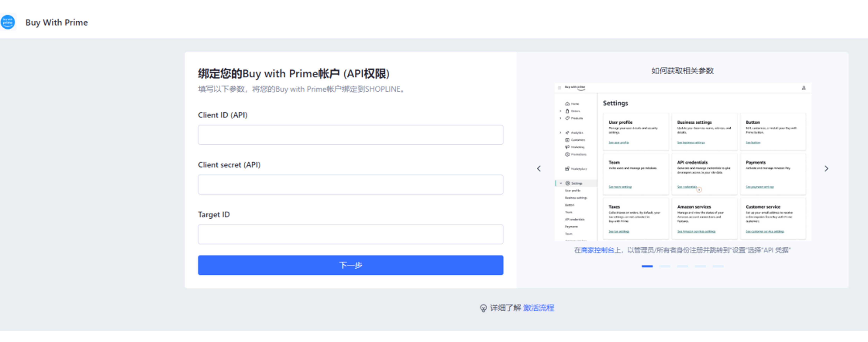Click the 如何获取相关参数 heading
The width and height of the screenshot is (868, 342).
(x=682, y=71)
